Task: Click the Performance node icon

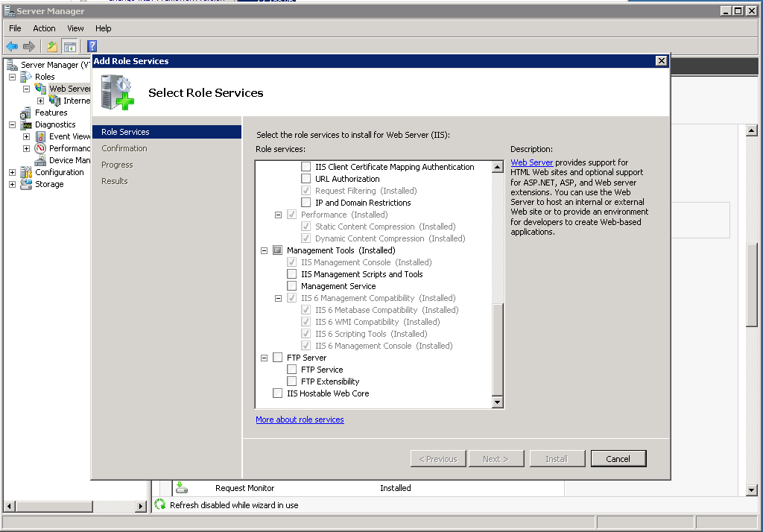Action: (x=40, y=148)
